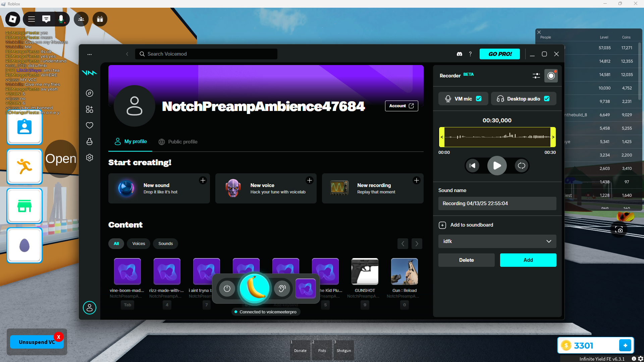Viewport: 644px width, 362px height.
Task: Open the Discord icon in Voicemod header
Action: pos(460,54)
